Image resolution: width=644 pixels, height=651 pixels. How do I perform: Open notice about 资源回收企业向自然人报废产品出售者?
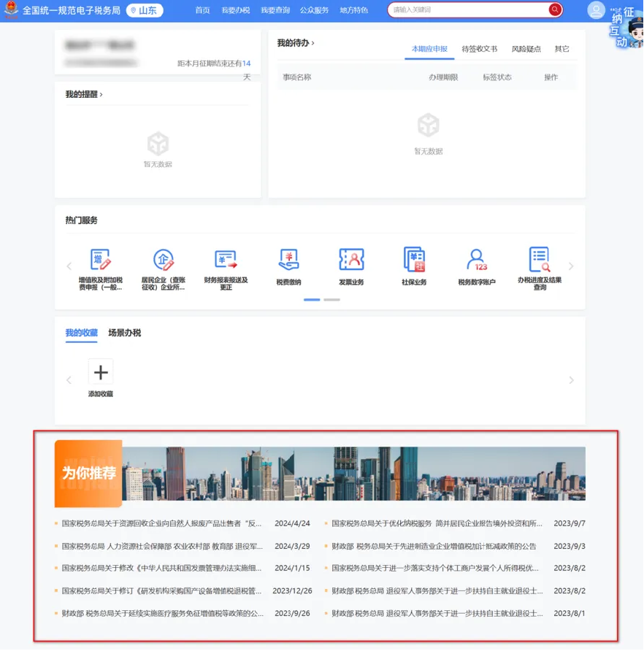click(161, 523)
